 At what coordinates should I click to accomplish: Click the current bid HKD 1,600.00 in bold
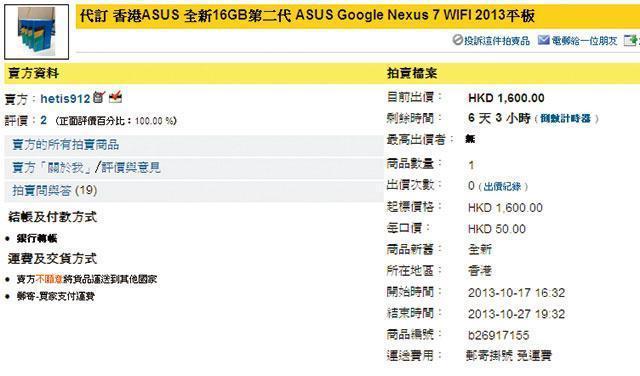point(506,98)
